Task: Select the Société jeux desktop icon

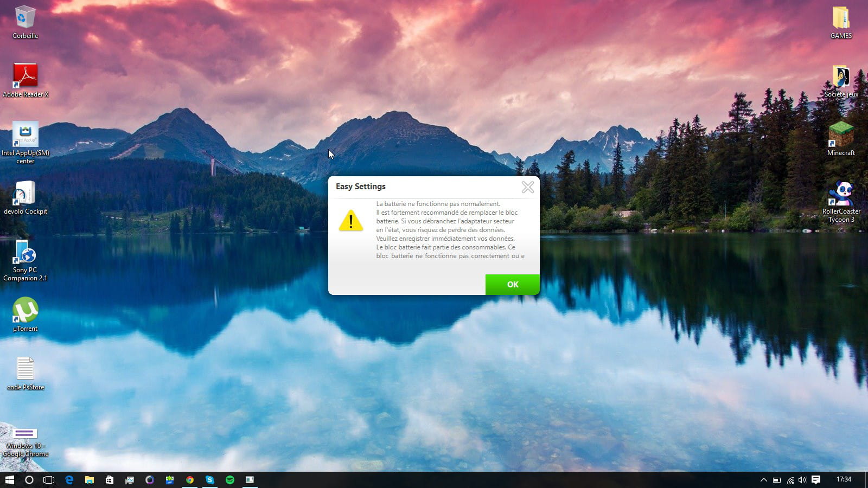Action: pyautogui.click(x=841, y=81)
